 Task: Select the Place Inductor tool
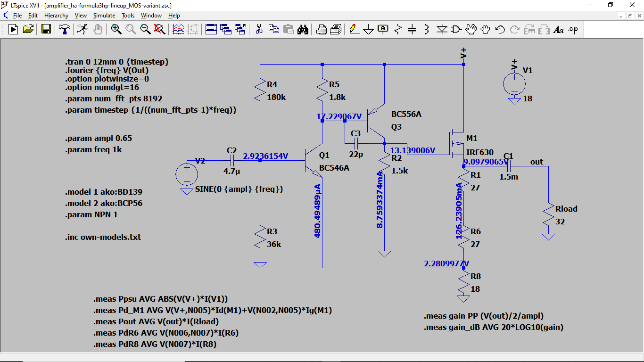(427, 29)
